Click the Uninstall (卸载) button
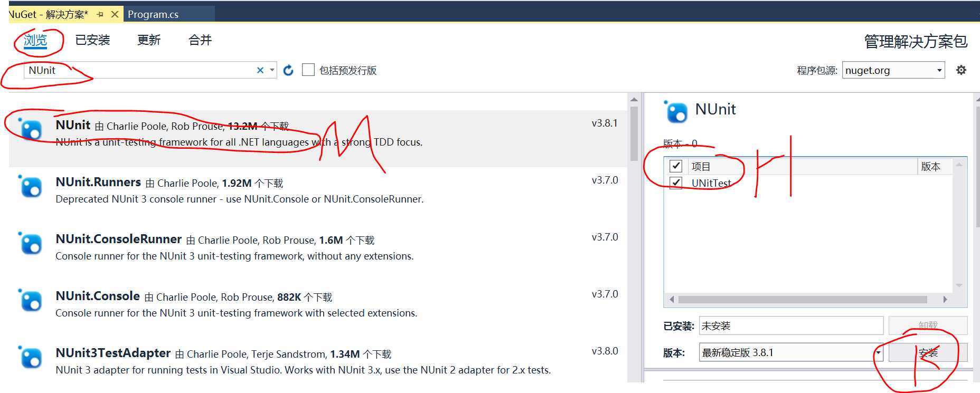The height and width of the screenshot is (393, 980). pos(928,325)
